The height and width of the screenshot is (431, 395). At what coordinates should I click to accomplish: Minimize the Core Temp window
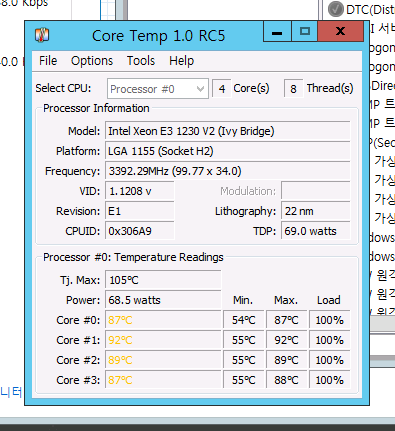[277, 32]
